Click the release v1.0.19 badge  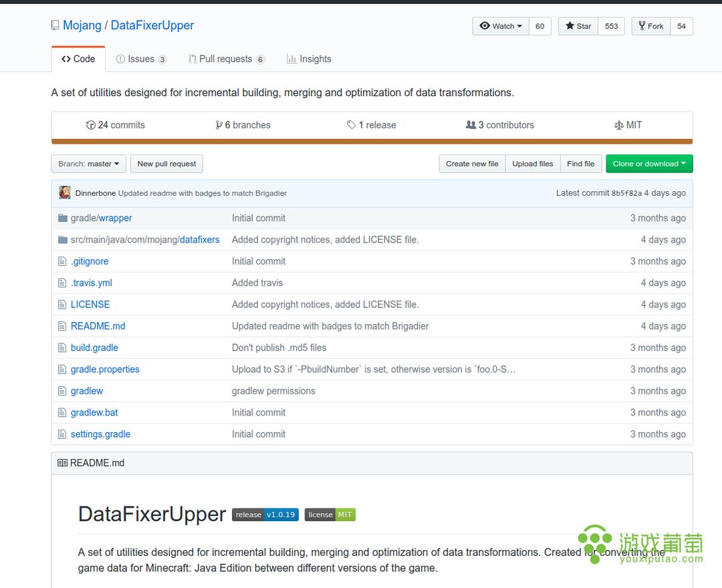click(x=265, y=515)
